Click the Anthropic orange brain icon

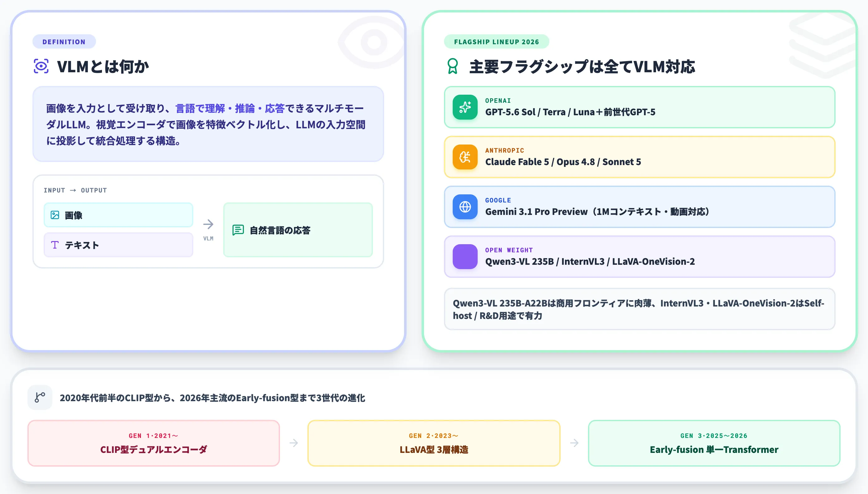(465, 157)
